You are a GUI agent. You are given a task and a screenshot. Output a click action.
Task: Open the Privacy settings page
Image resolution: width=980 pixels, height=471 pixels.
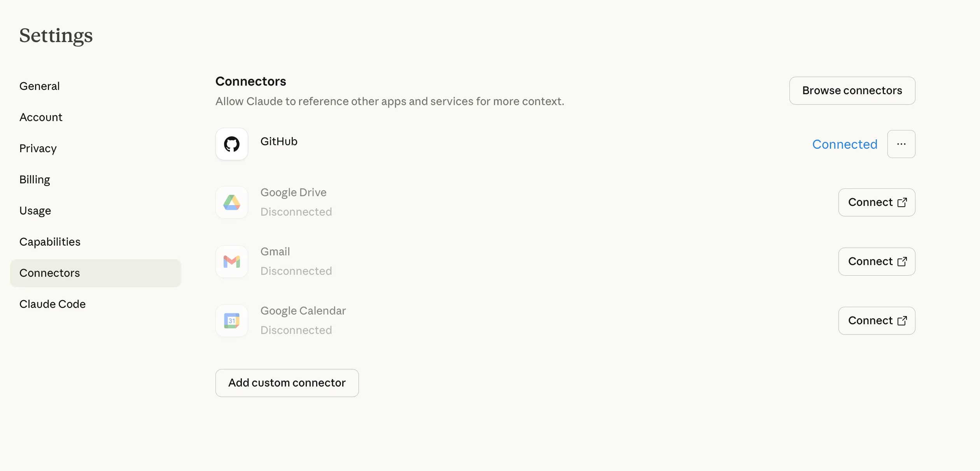coord(38,148)
